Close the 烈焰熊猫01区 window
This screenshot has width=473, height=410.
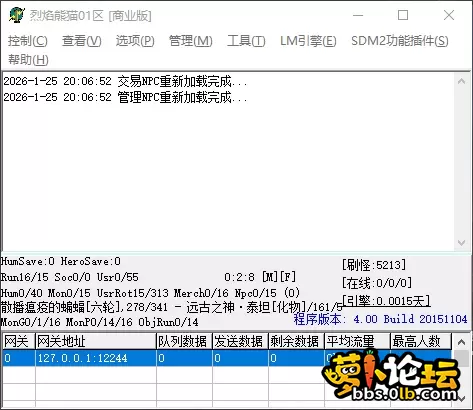tap(449, 15)
